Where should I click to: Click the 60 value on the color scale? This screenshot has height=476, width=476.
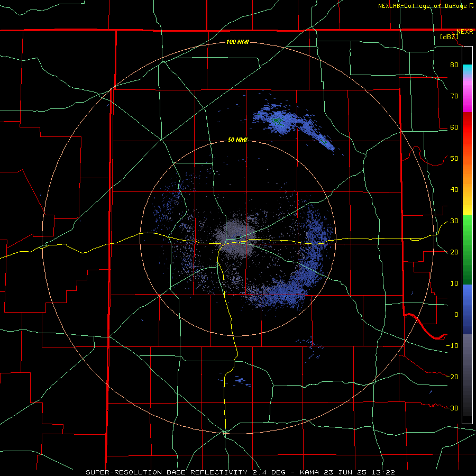(x=454, y=127)
